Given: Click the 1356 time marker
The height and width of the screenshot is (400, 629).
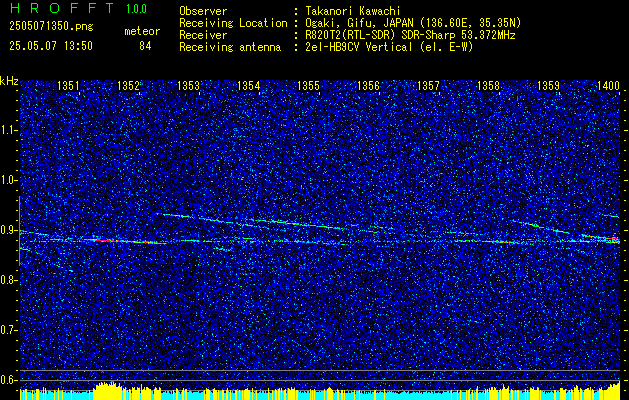Looking at the screenshot, I should click(369, 85).
